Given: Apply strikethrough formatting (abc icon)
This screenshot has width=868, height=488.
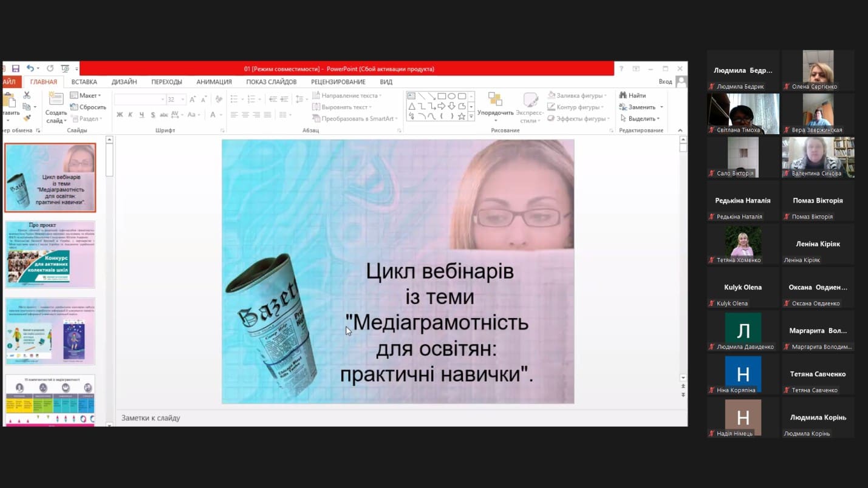Looking at the screenshot, I should pyautogui.click(x=163, y=115).
